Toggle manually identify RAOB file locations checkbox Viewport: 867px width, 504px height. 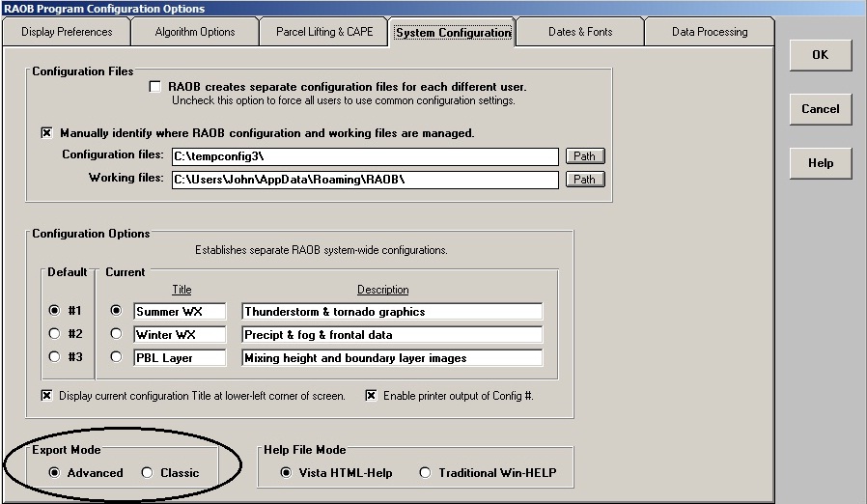(47, 133)
